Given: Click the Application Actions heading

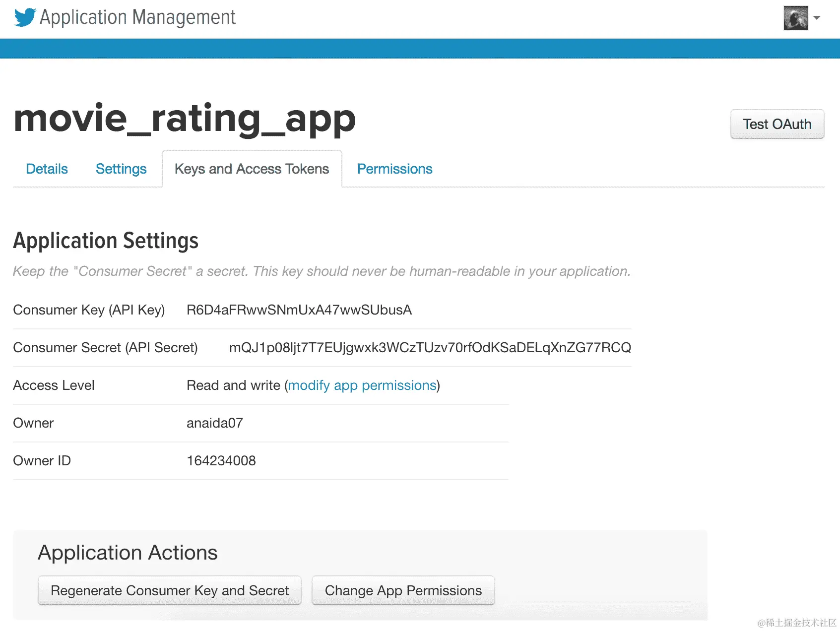Looking at the screenshot, I should click(128, 553).
